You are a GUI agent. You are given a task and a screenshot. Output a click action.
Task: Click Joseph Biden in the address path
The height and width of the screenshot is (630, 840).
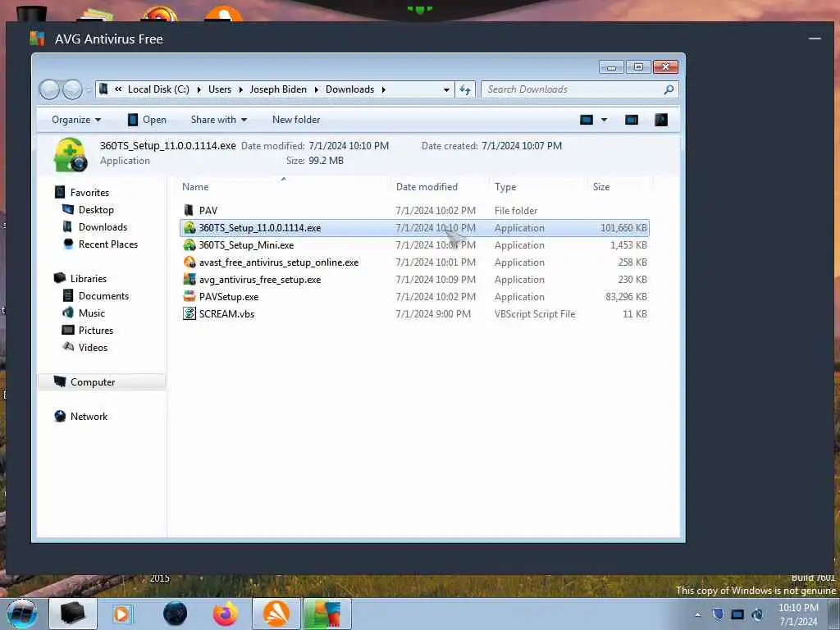pyautogui.click(x=278, y=89)
